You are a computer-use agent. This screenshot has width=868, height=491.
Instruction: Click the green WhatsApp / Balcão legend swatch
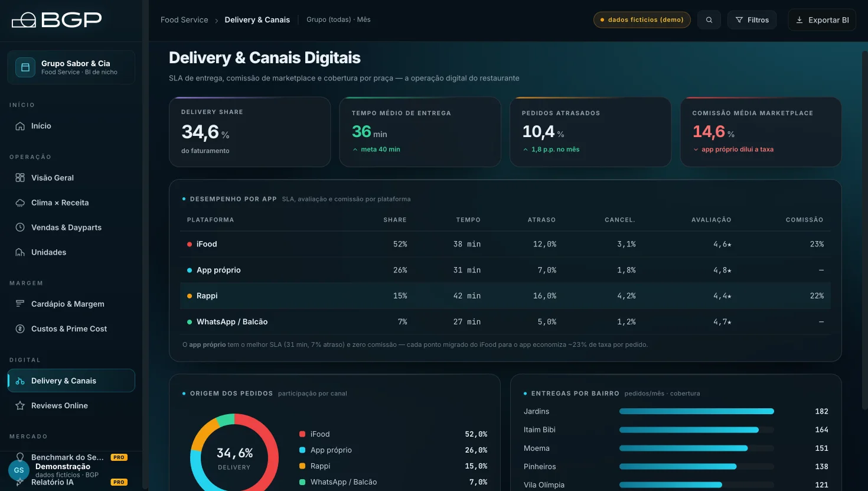coord(302,482)
